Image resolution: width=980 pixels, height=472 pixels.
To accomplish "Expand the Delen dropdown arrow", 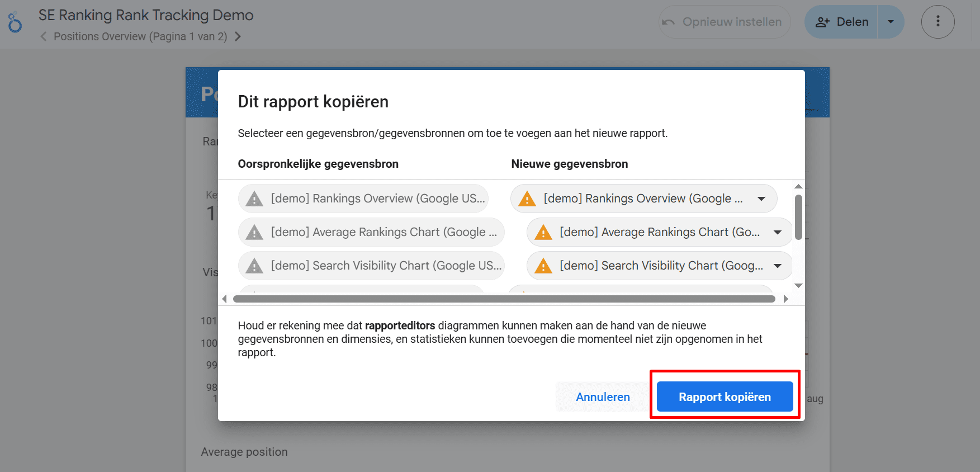I will [891, 22].
